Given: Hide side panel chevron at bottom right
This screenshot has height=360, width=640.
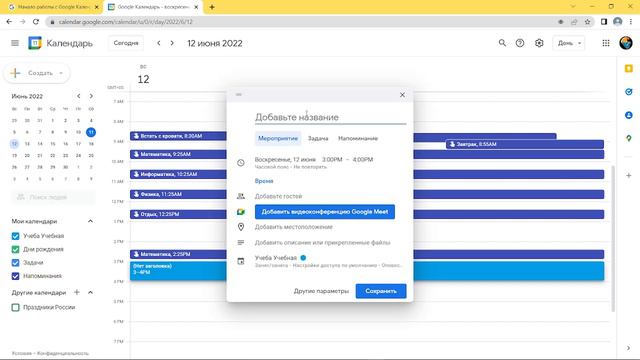Looking at the screenshot, I should click(x=628, y=348).
